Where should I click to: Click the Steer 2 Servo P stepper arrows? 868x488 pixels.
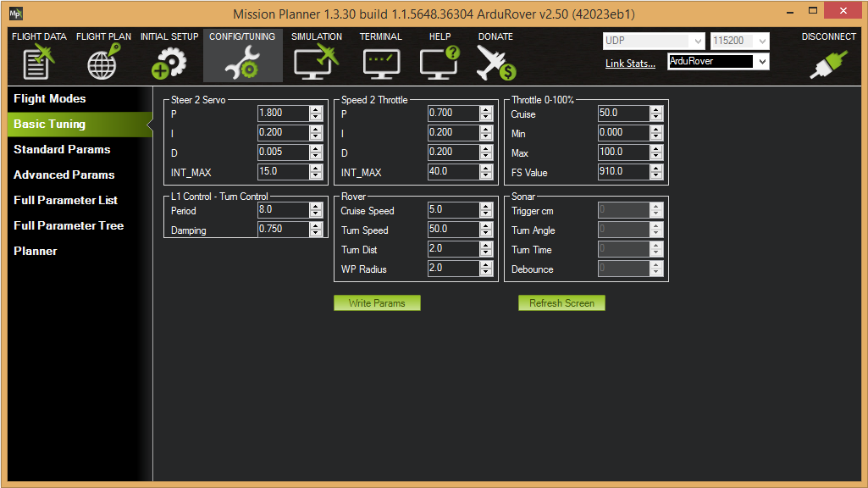pyautogui.click(x=316, y=113)
